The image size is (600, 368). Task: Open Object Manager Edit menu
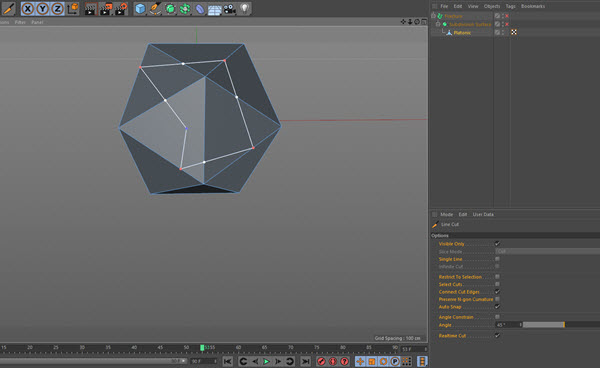point(458,6)
